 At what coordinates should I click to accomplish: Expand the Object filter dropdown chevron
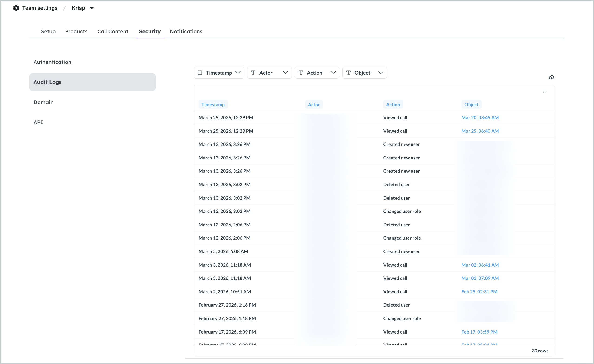point(381,73)
